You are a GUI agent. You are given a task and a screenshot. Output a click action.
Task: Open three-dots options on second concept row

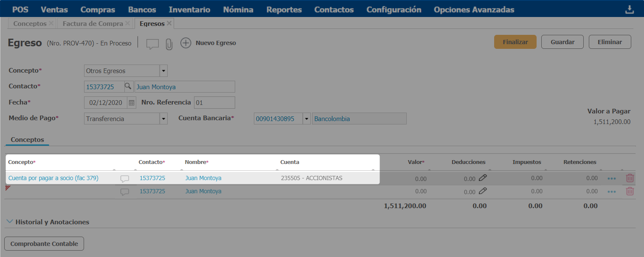[x=611, y=192]
